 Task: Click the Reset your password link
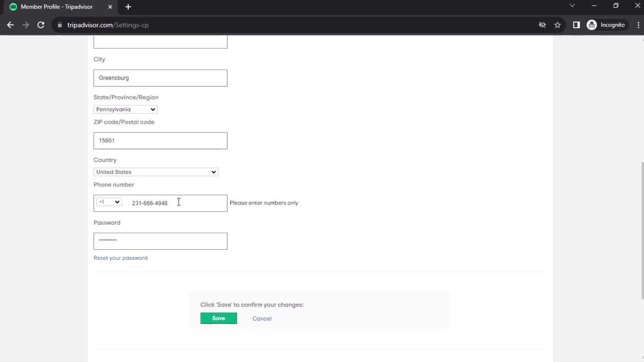pos(120,258)
